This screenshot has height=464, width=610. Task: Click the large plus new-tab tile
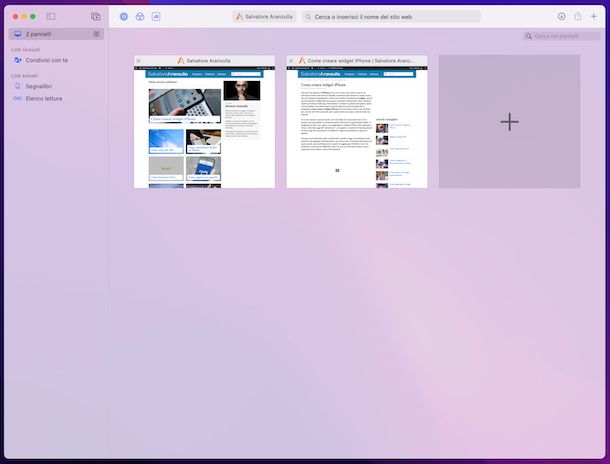[x=510, y=122]
